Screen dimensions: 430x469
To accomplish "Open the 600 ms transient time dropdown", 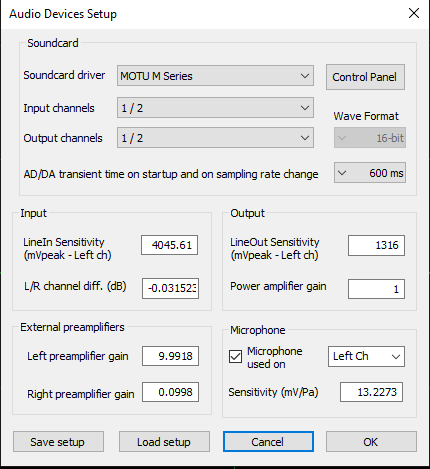I will (370, 173).
